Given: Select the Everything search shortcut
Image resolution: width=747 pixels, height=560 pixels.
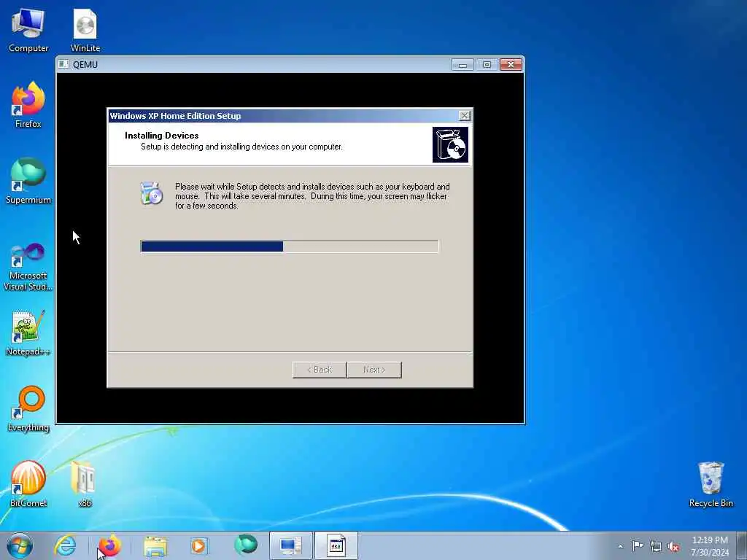Looking at the screenshot, I should pos(28,408).
